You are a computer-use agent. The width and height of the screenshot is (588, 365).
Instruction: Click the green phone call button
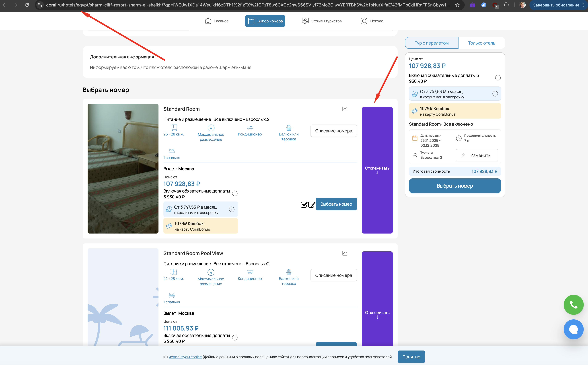pos(573,305)
